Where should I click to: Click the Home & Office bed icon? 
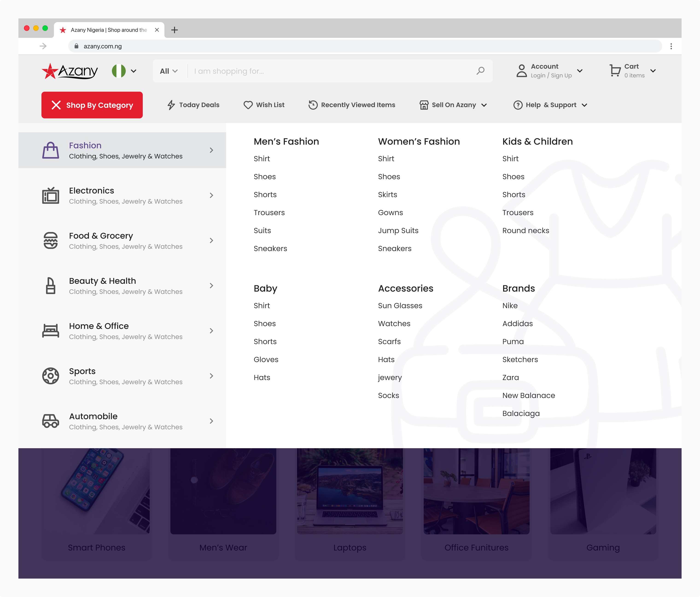[x=51, y=331]
